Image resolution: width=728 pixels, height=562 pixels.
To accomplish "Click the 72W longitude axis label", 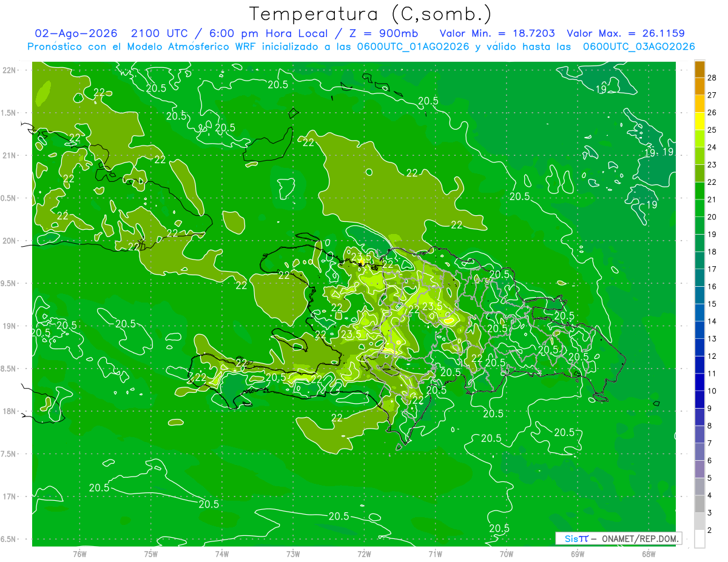I will [x=364, y=554].
